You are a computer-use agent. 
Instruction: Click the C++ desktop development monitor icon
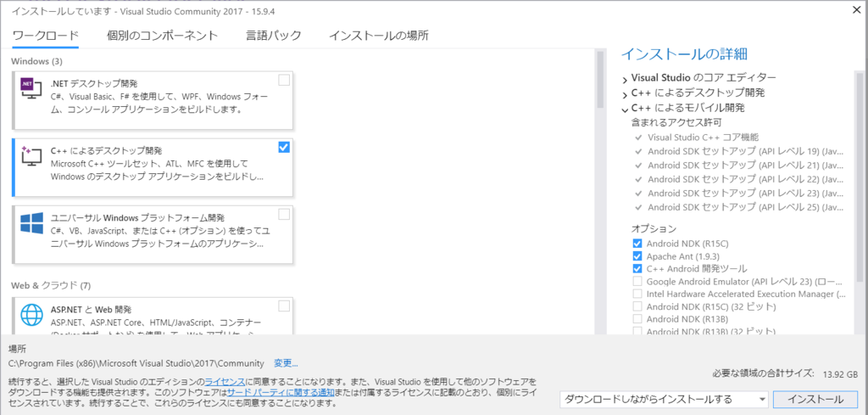[x=31, y=156]
